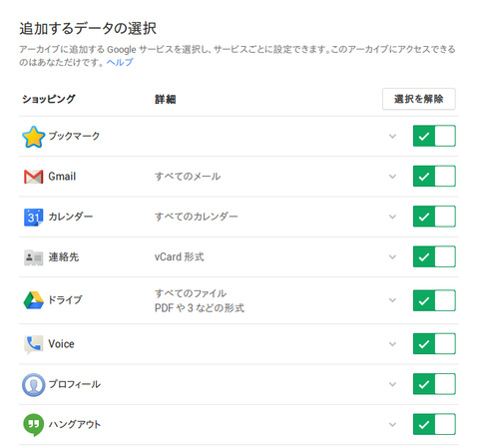This screenshot has width=479, height=448.
Task: Click the Gmail envelope icon
Action: click(x=33, y=177)
